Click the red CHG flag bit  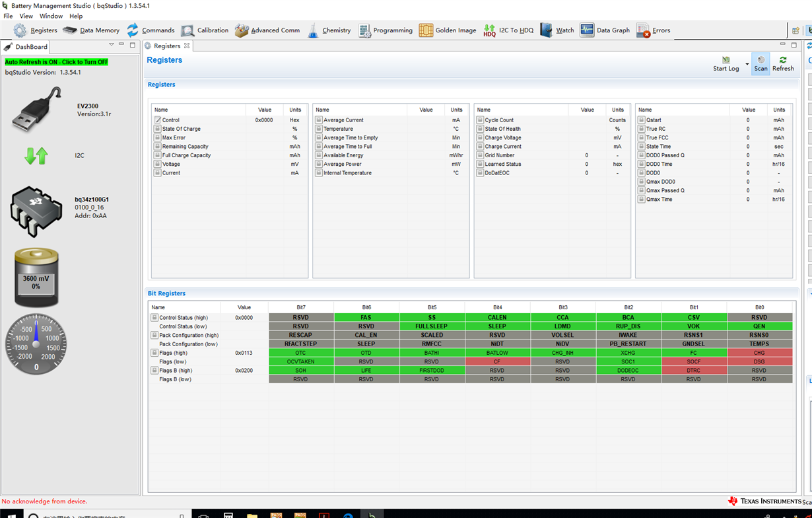coord(759,353)
